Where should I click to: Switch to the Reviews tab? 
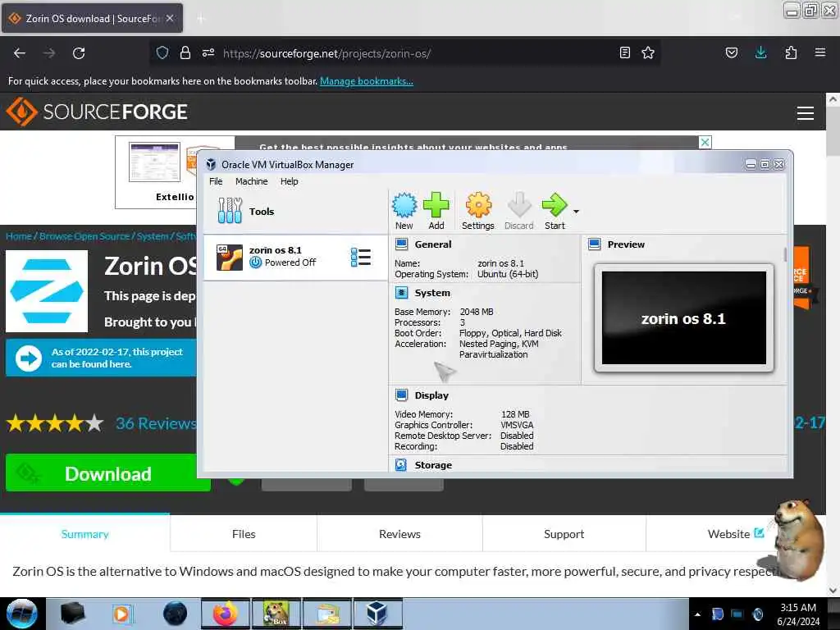pyautogui.click(x=399, y=534)
